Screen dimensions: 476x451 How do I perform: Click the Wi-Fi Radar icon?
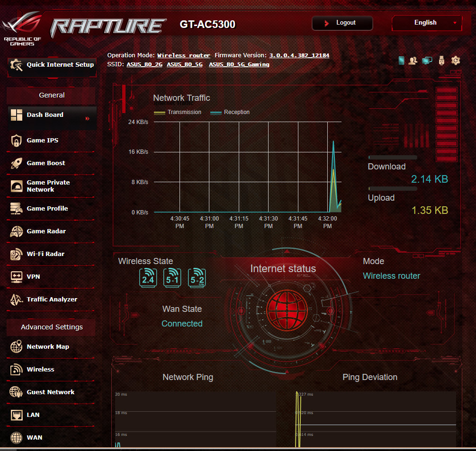coord(17,254)
